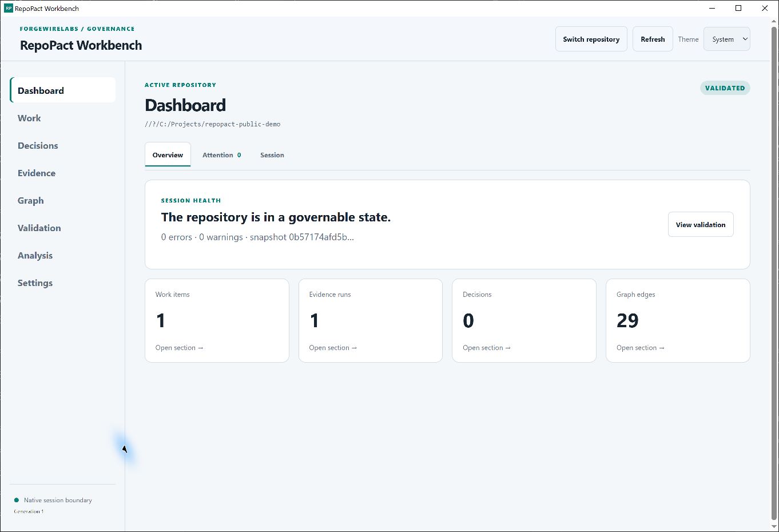The width and height of the screenshot is (779, 532).
Task: Open the Theme System dropdown
Action: [x=726, y=39]
